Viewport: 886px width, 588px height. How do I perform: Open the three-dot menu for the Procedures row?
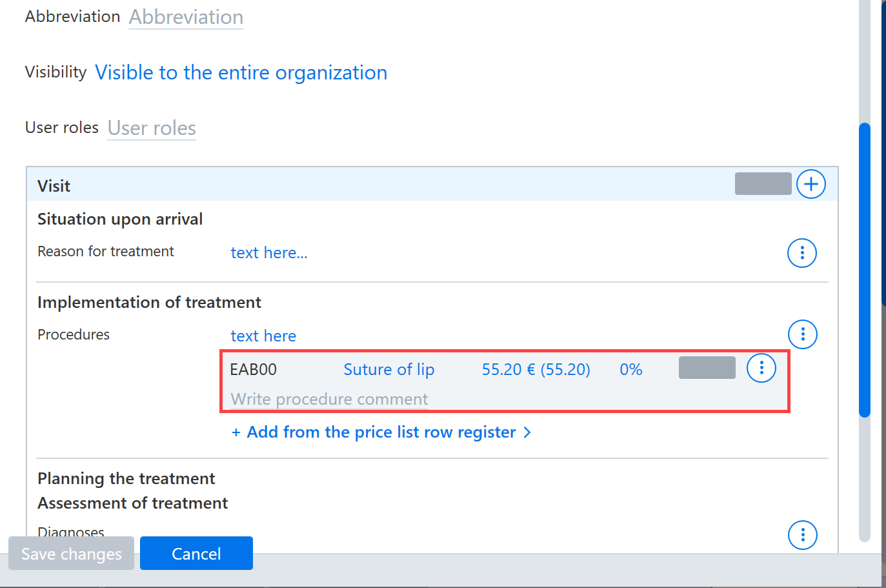pyautogui.click(x=803, y=334)
